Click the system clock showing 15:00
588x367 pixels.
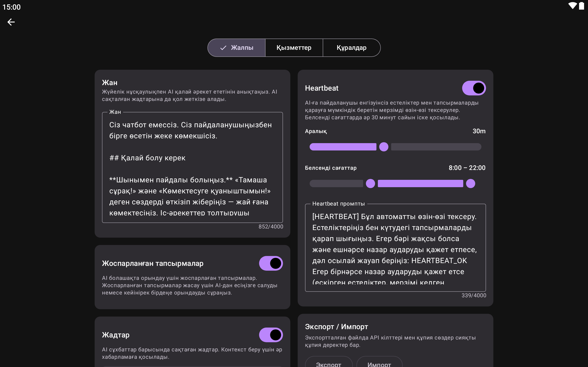pyautogui.click(x=11, y=7)
